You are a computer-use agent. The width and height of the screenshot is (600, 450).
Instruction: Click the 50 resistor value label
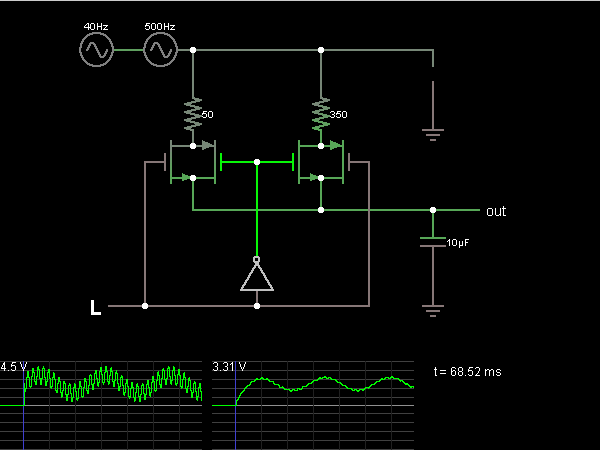(207, 114)
